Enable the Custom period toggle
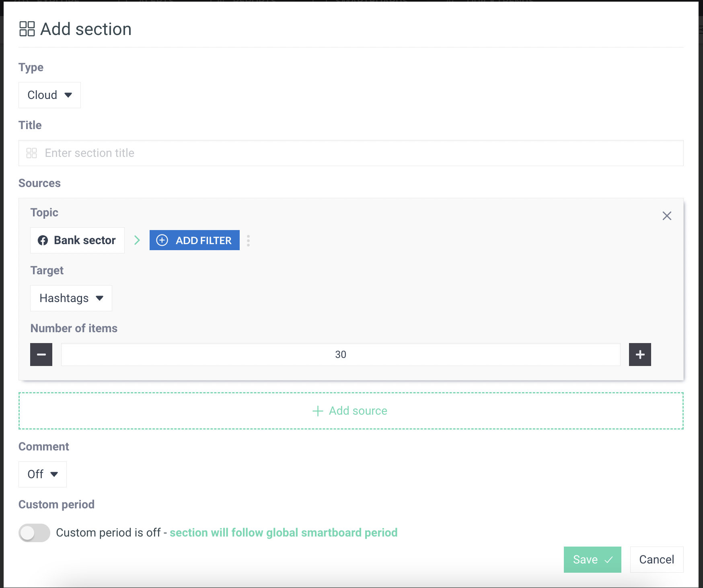703x588 pixels. (34, 533)
